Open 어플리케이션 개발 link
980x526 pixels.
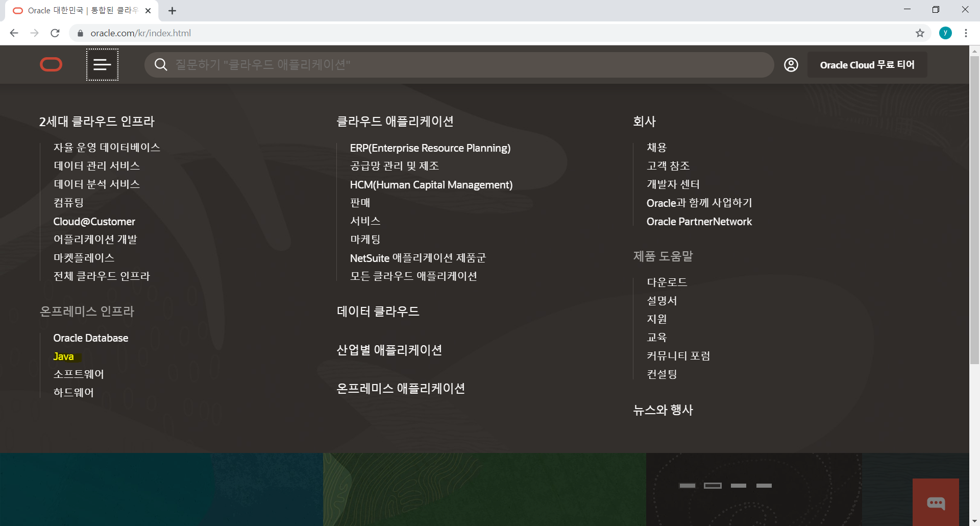pyautogui.click(x=95, y=240)
